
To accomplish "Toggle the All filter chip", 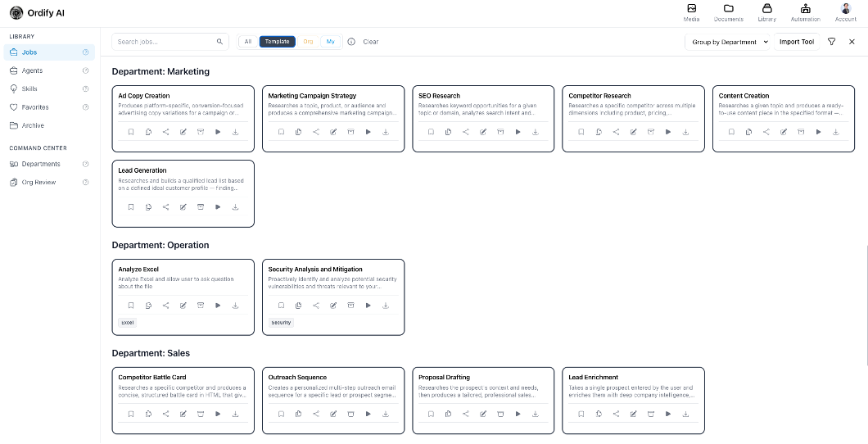I will [x=248, y=42].
